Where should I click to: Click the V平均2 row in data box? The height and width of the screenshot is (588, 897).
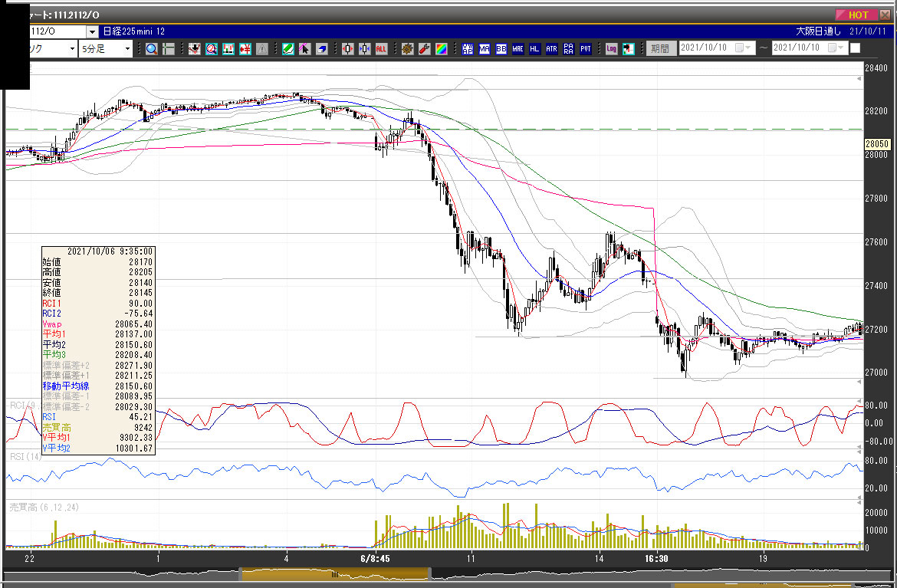point(98,448)
